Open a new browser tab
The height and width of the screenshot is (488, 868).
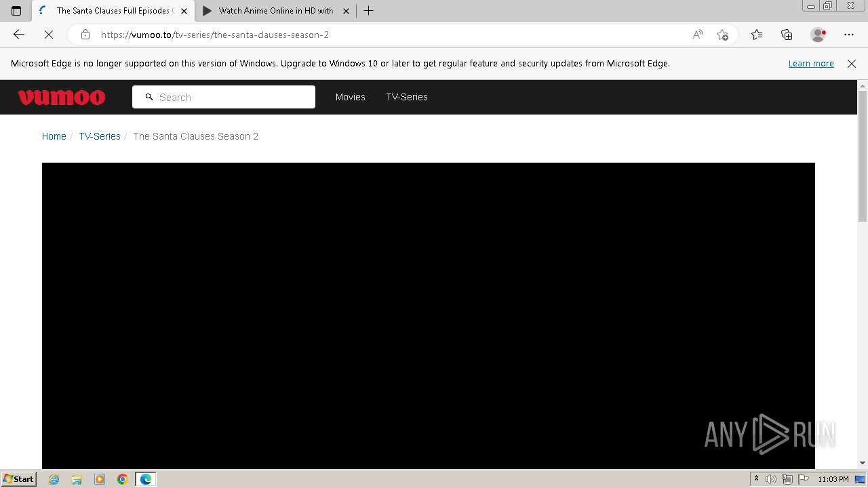[369, 11]
